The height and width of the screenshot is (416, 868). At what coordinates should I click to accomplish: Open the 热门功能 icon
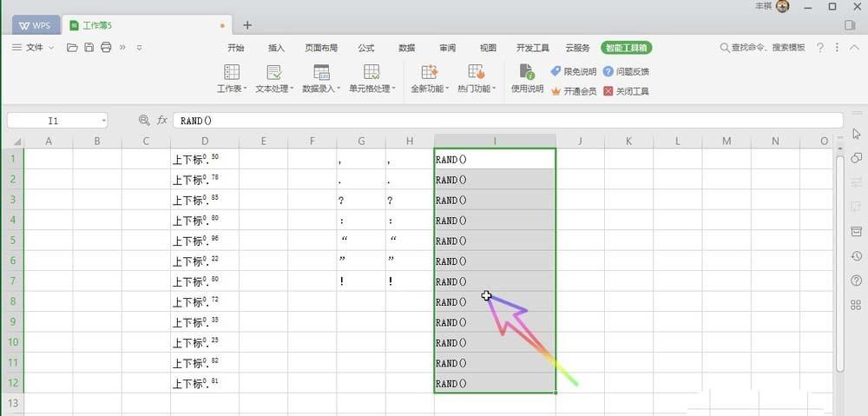coord(476,72)
